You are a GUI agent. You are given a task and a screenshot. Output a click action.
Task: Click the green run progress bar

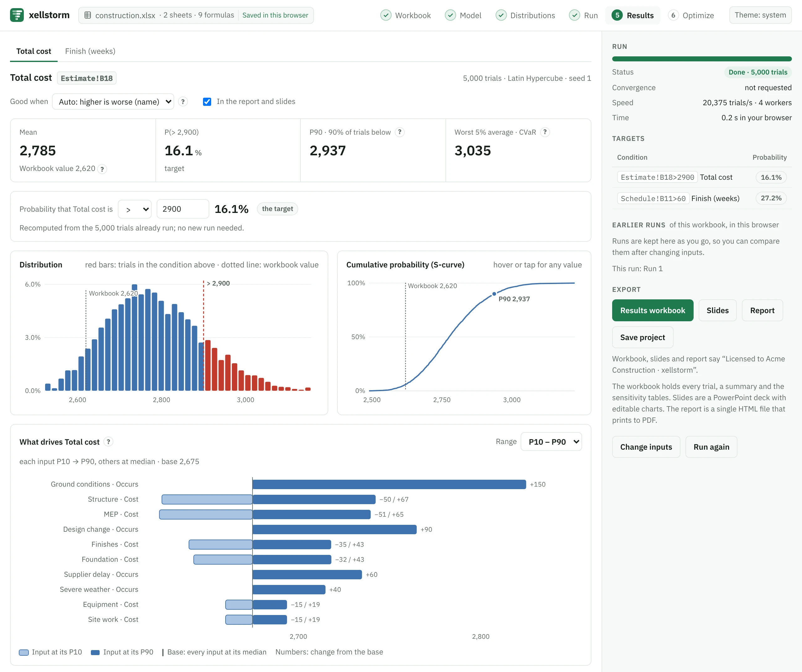click(x=701, y=59)
